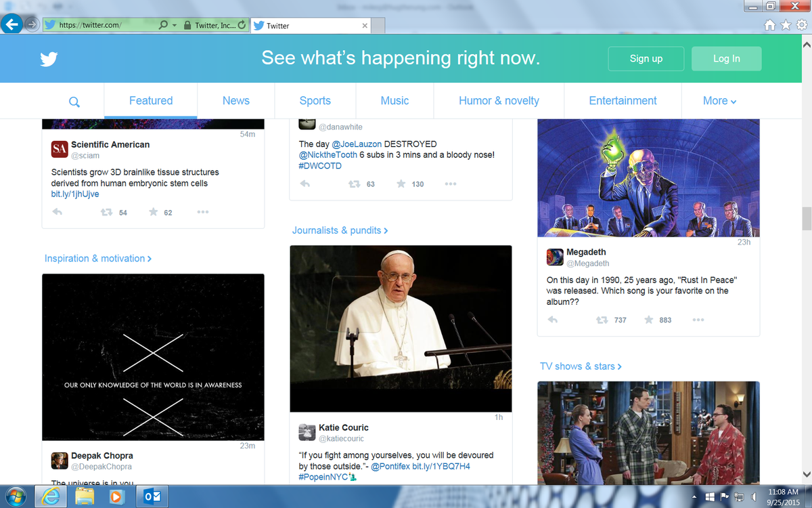812x508 pixels.
Task: Click the volume speaker tray icon
Action: [x=753, y=496]
